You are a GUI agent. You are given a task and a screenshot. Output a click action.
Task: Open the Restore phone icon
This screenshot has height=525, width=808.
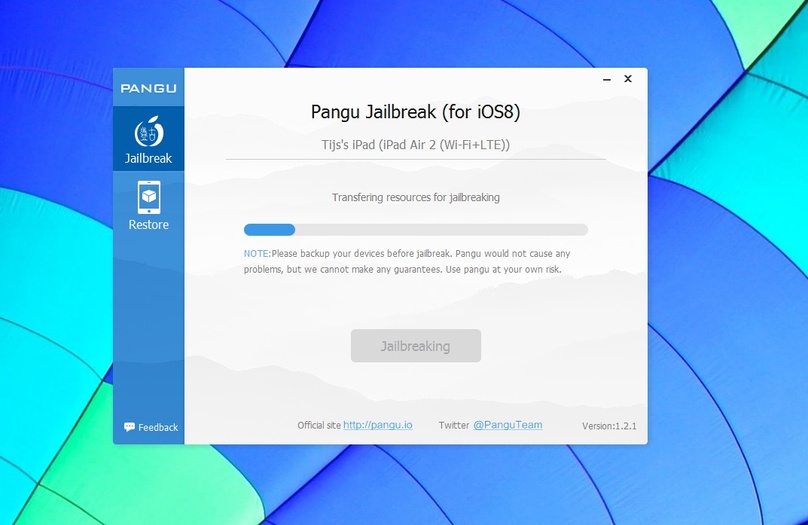click(149, 197)
